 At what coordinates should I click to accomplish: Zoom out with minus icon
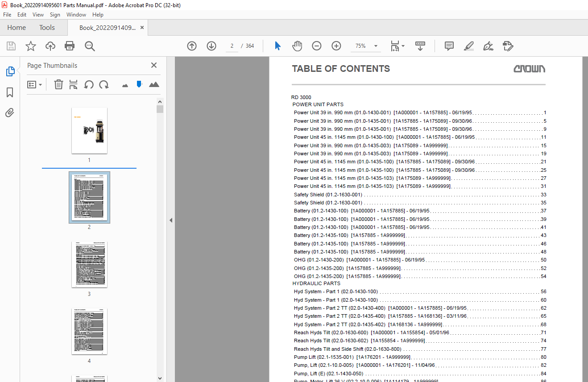(x=316, y=46)
